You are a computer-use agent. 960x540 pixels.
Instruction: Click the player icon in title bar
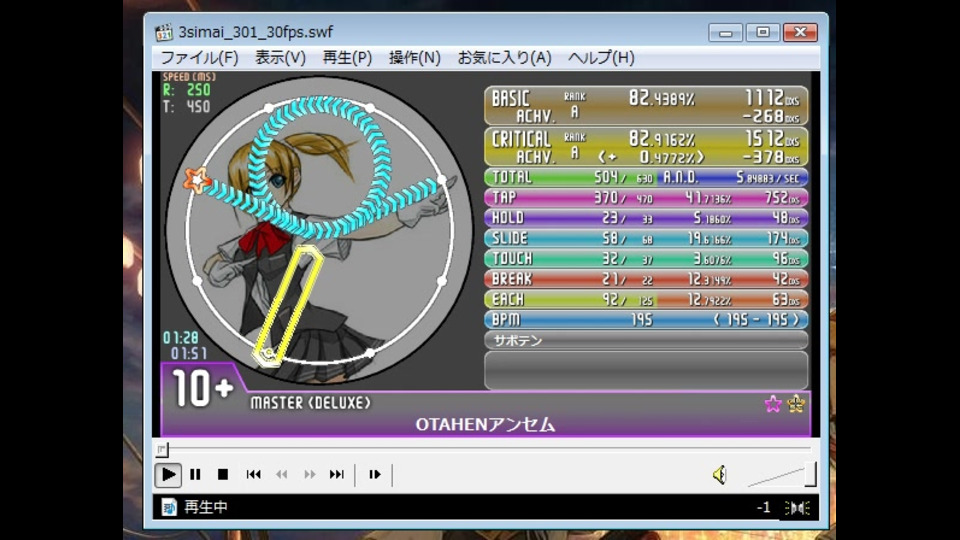coord(163,32)
